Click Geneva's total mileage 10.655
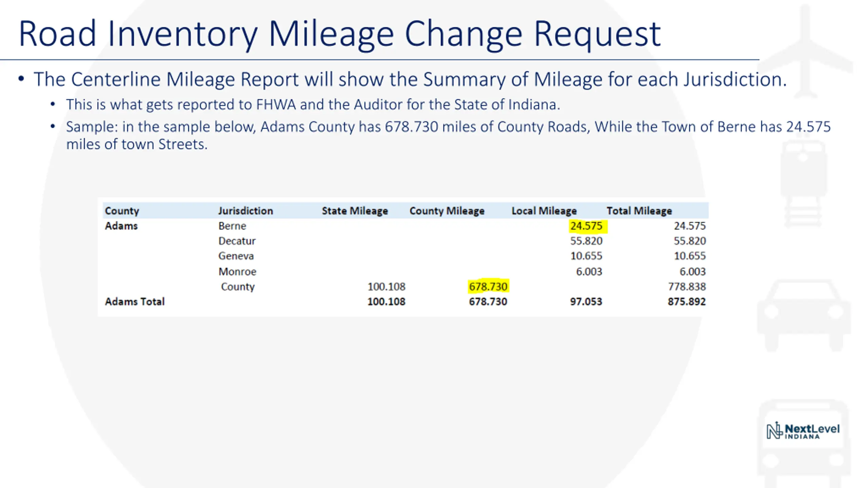The width and height of the screenshot is (868, 488). pos(690,256)
